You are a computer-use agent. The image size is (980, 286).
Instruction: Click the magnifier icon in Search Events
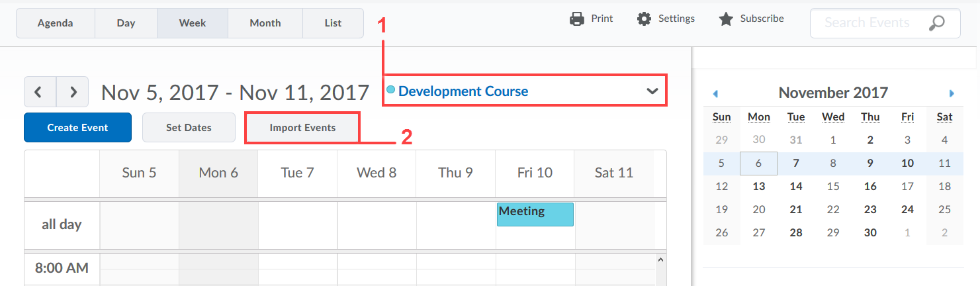point(936,23)
